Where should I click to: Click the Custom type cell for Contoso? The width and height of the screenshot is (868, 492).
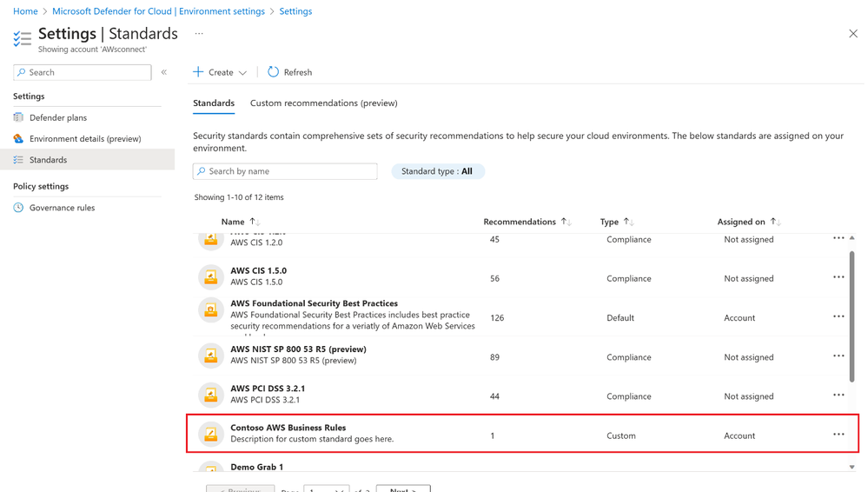pos(621,436)
